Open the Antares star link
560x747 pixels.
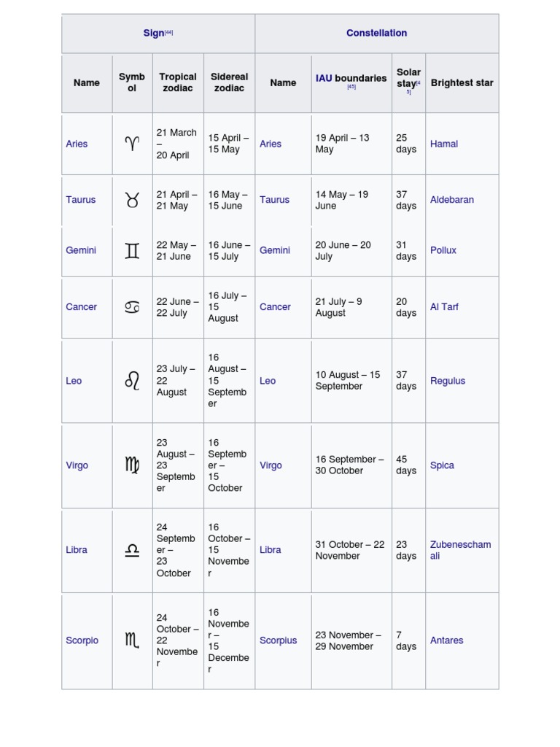[446, 640]
